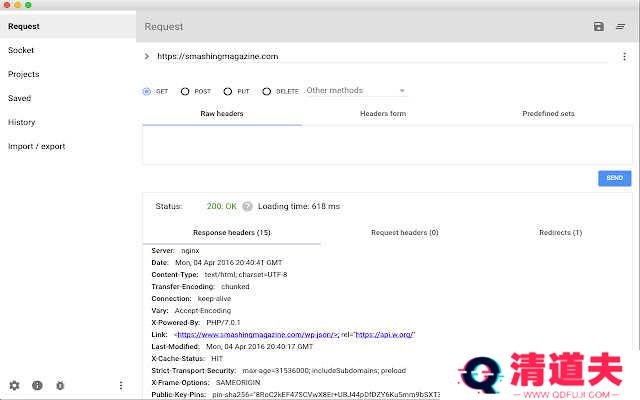This screenshot has height=400, width=640.
Task: Select the GET method radio button
Action: coord(147,91)
